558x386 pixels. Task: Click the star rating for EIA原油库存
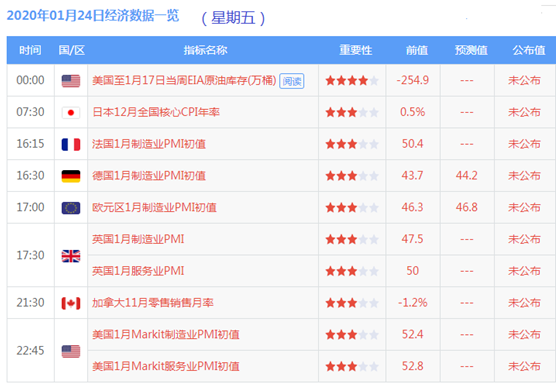click(x=352, y=81)
